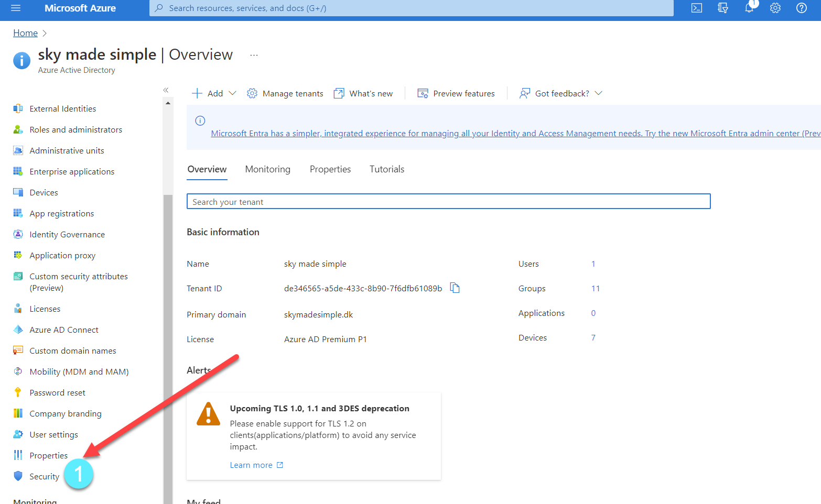
Task: Select the skymadesimple.dk primary domain text
Action: point(318,315)
